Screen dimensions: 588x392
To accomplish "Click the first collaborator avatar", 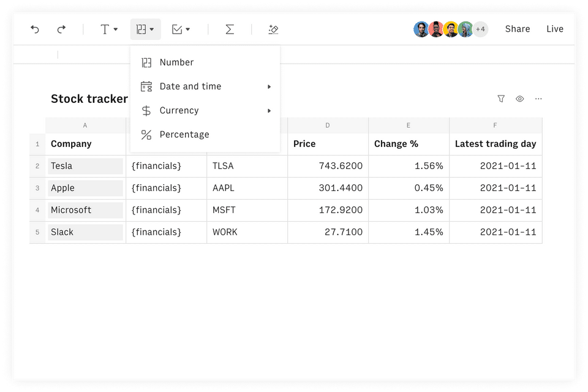I will tap(421, 29).
